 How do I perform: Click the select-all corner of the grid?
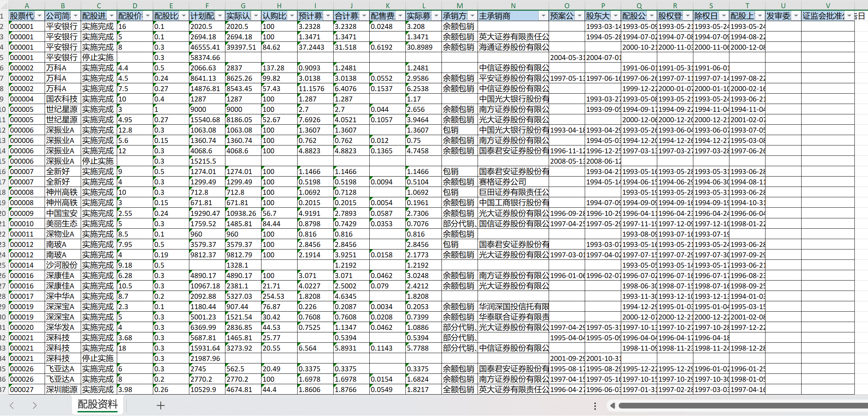(4, 6)
